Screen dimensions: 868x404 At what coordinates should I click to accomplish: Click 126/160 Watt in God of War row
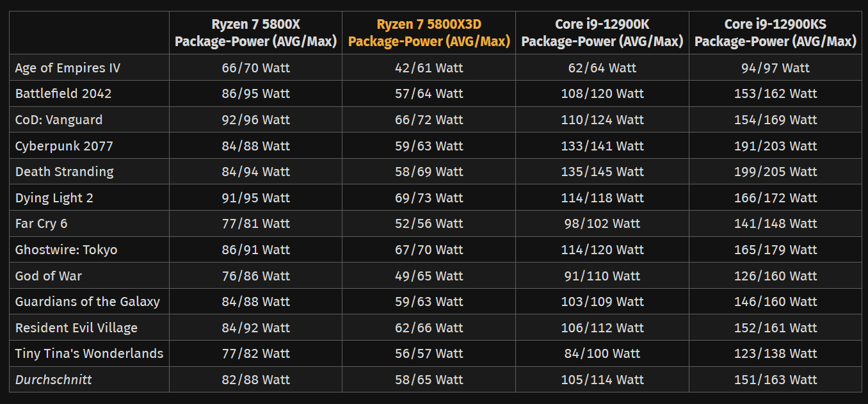(775, 276)
